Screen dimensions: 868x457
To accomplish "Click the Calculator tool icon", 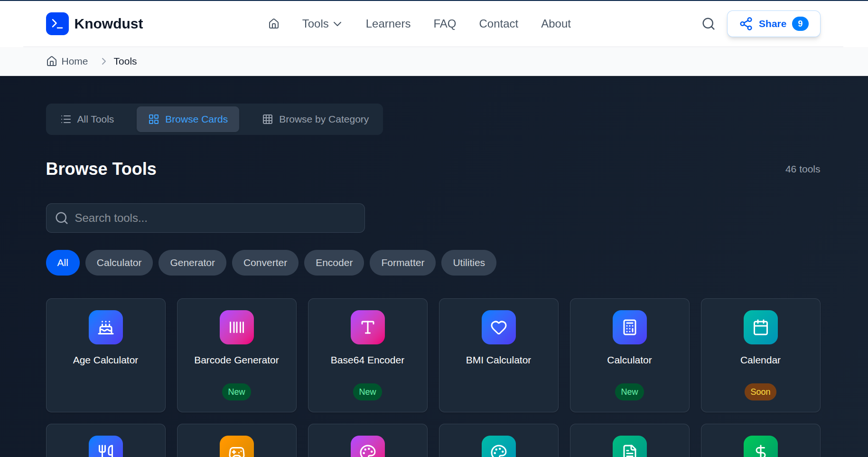I will [x=630, y=327].
